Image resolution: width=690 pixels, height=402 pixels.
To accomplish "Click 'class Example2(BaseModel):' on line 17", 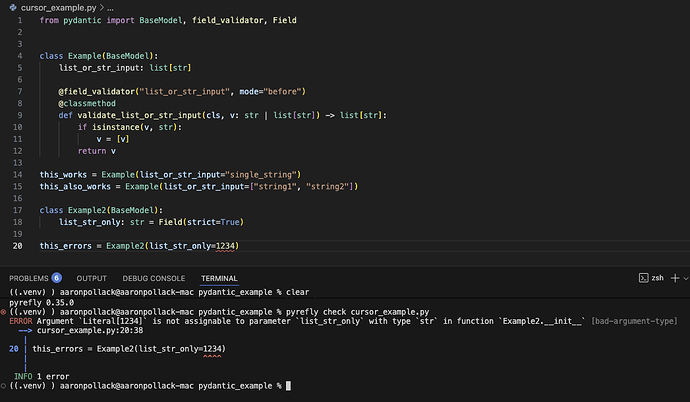I will [x=101, y=210].
